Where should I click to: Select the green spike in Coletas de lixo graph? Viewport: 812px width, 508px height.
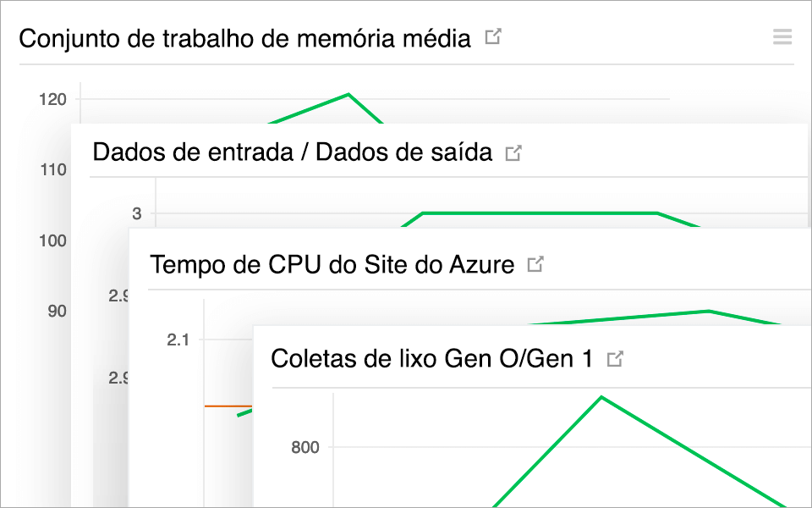pyautogui.click(x=602, y=398)
